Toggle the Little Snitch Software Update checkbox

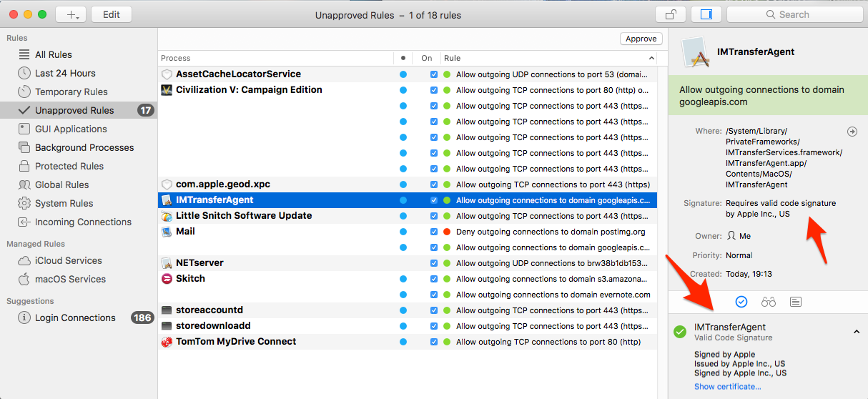[x=434, y=216]
